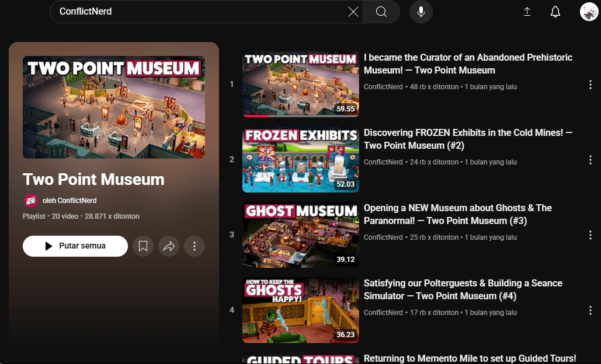The image size is (601, 364).
Task: Open 'Discovering FROZEN Exhibits in the Cold Mines' title
Action: [x=467, y=139]
